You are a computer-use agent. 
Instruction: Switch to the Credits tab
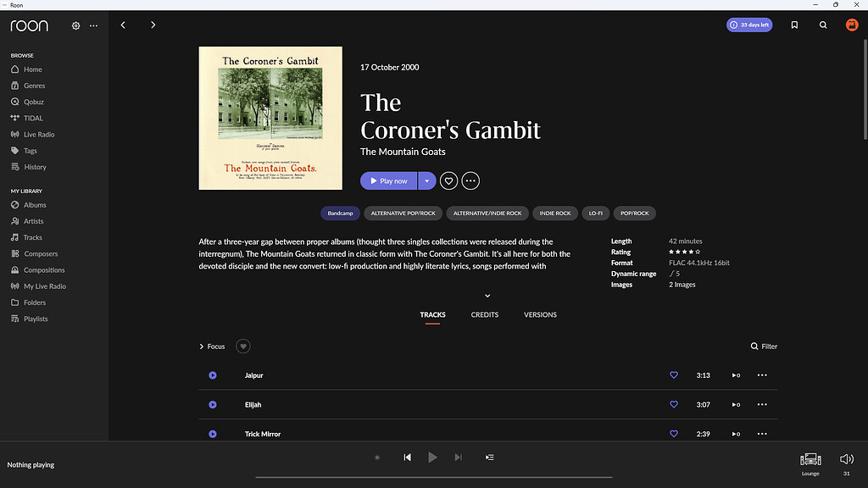click(484, 314)
